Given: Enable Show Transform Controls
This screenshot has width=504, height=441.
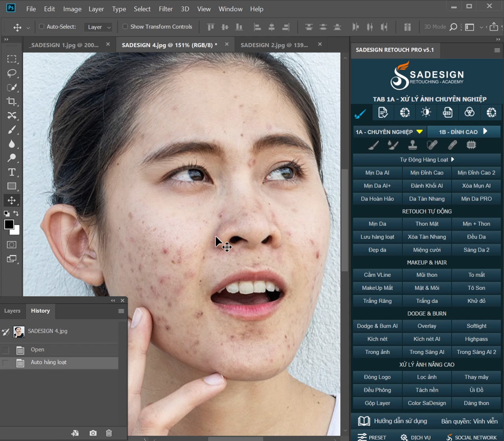Looking at the screenshot, I should click(125, 26).
